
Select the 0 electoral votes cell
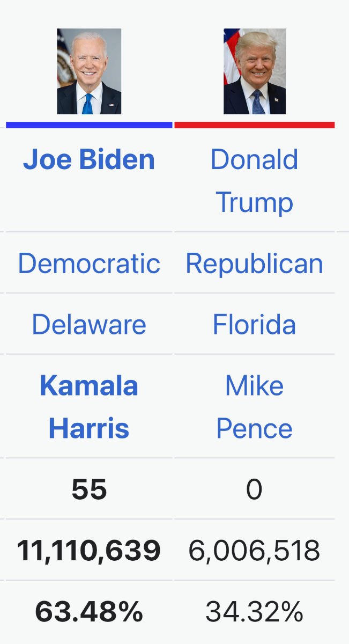[254, 489]
